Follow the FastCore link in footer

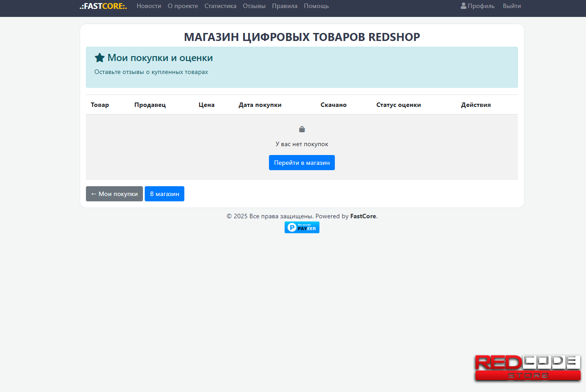[x=363, y=216]
